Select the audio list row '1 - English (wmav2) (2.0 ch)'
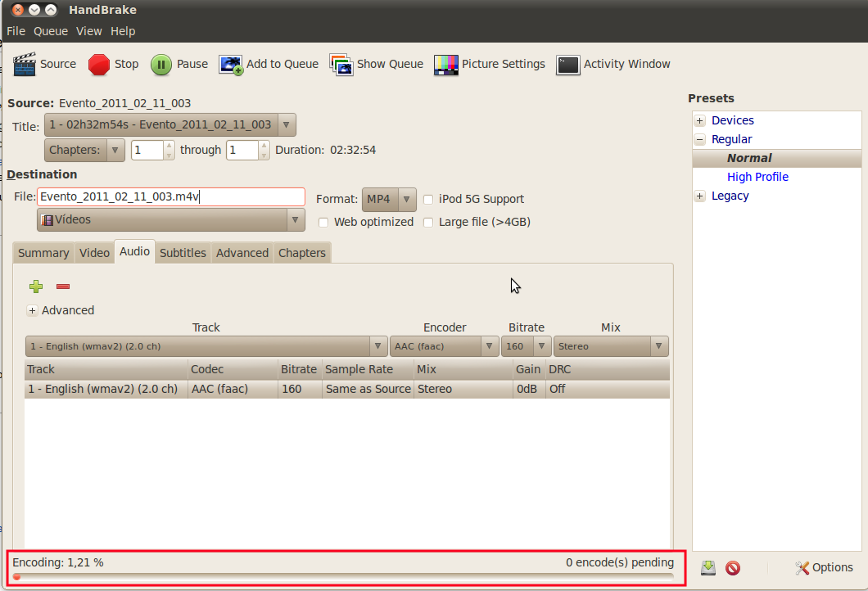 [x=347, y=389]
